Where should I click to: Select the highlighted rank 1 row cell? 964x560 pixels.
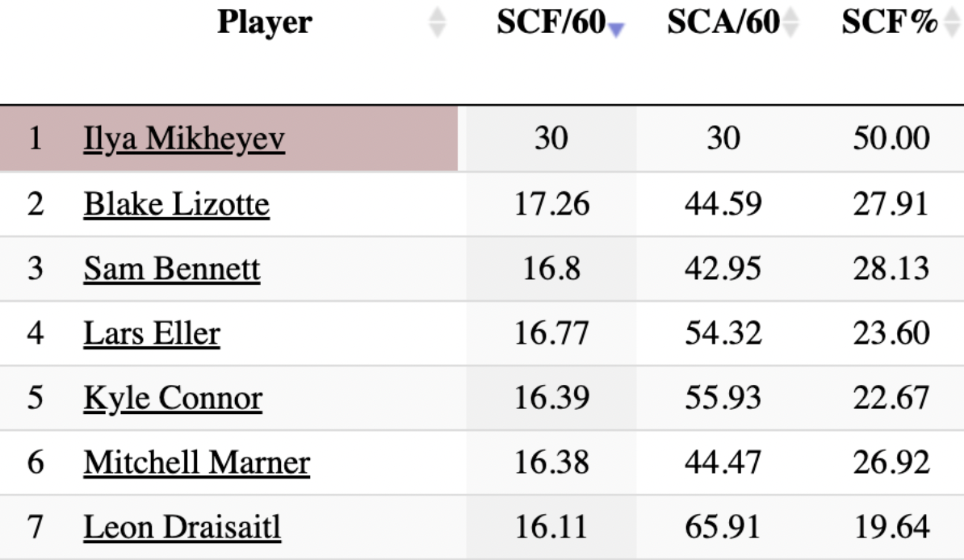[x=36, y=139]
